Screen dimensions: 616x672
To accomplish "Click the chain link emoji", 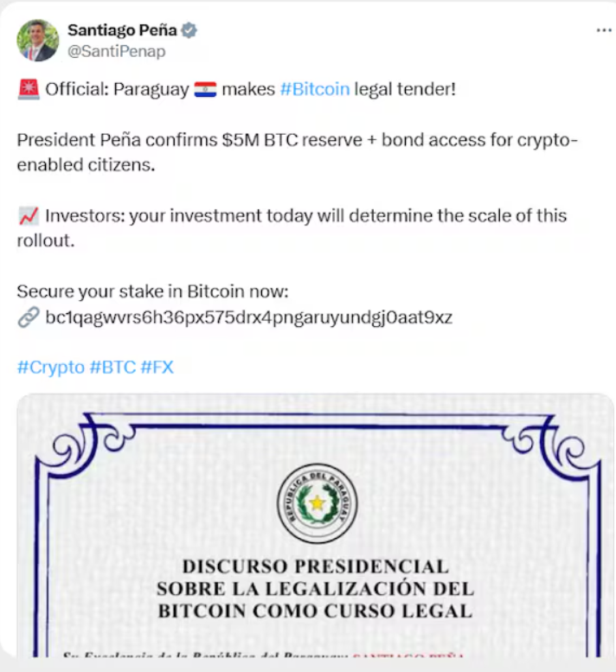I will [x=28, y=317].
